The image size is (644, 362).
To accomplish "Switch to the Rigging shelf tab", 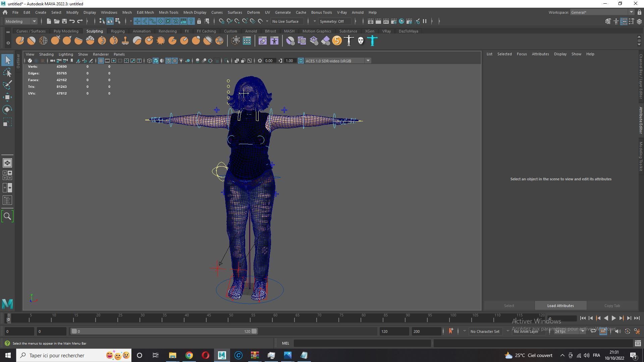I will point(118,31).
